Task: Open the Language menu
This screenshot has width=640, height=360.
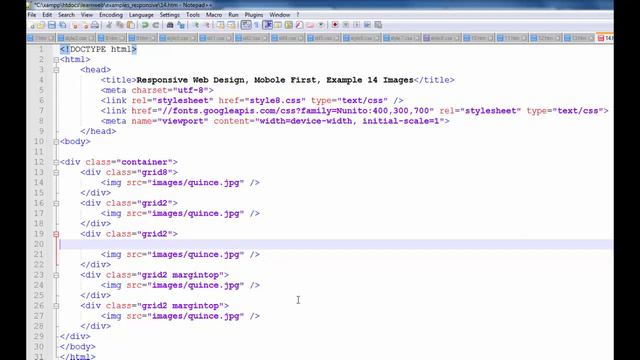Action: pyautogui.click(x=141, y=15)
